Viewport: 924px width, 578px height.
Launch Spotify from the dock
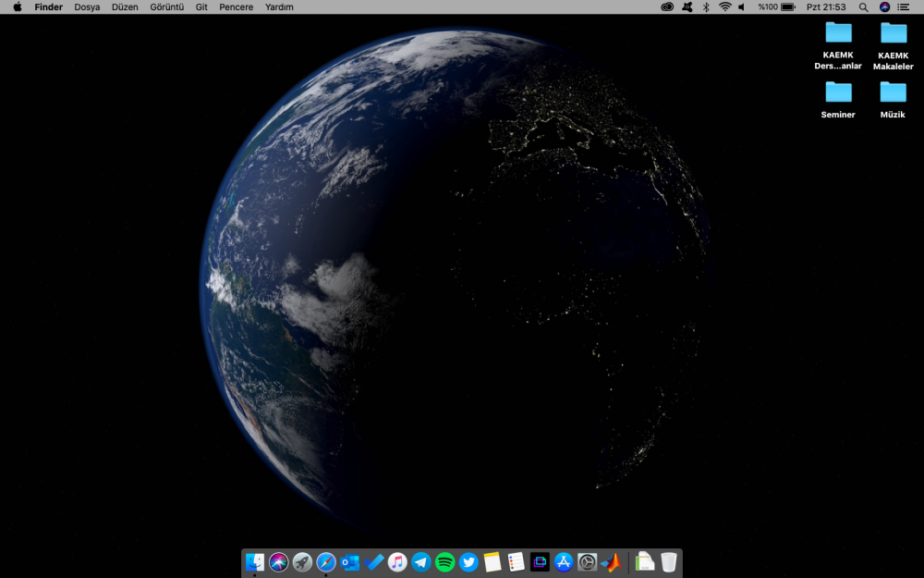pyautogui.click(x=445, y=561)
